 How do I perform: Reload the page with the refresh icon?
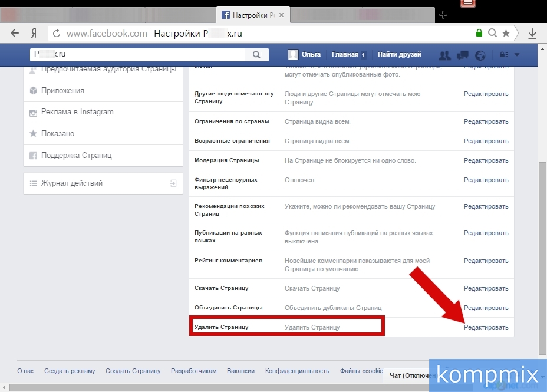coord(56,34)
